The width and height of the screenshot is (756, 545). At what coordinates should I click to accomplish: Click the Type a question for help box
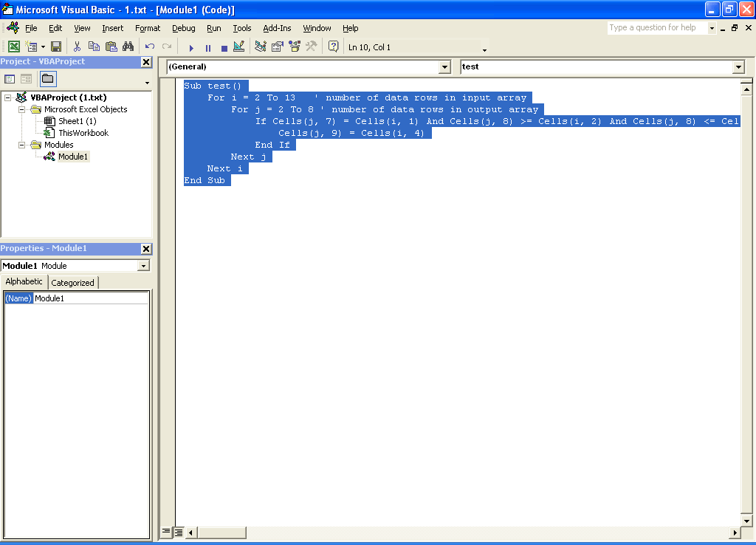[657, 28]
